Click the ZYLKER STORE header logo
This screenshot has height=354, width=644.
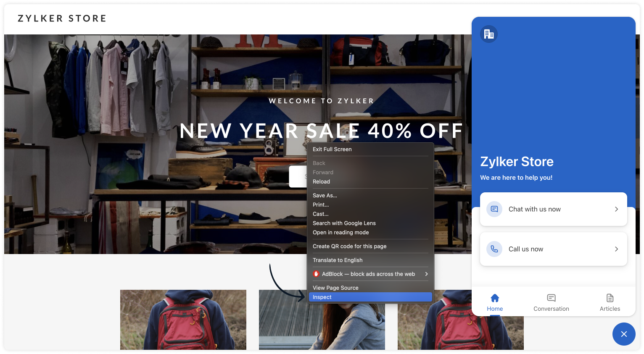tap(62, 18)
